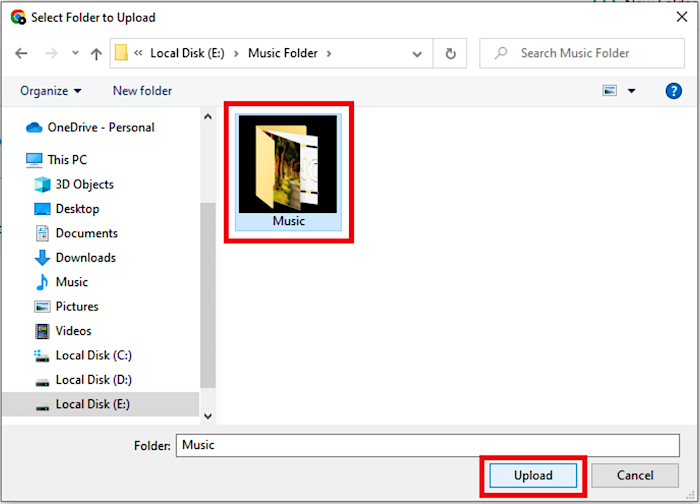Click the Folder name input field
The height and width of the screenshot is (504, 700).
(427, 445)
